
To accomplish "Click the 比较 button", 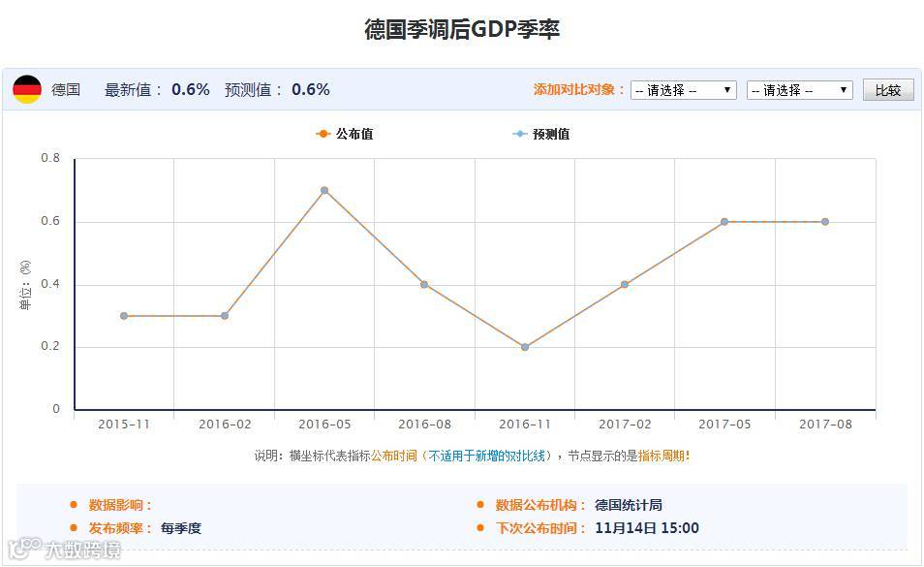I will click(x=888, y=90).
